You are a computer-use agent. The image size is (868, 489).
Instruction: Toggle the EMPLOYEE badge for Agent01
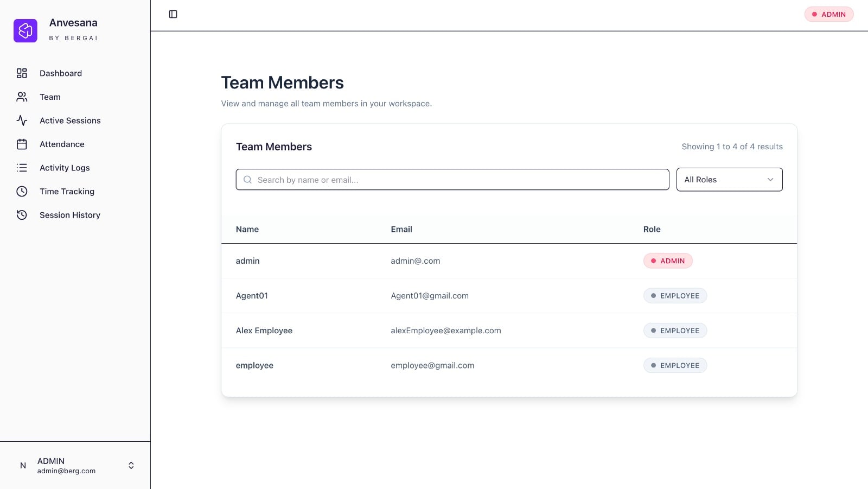point(675,295)
